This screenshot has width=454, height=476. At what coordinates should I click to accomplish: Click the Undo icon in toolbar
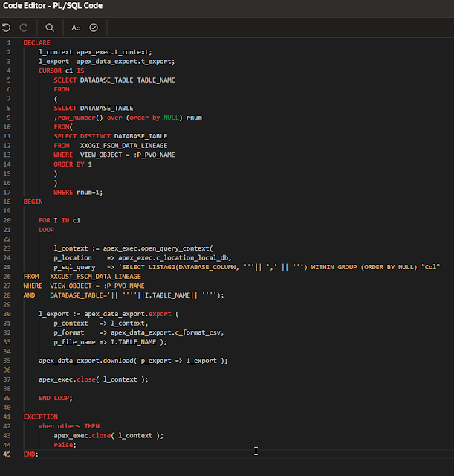7,28
